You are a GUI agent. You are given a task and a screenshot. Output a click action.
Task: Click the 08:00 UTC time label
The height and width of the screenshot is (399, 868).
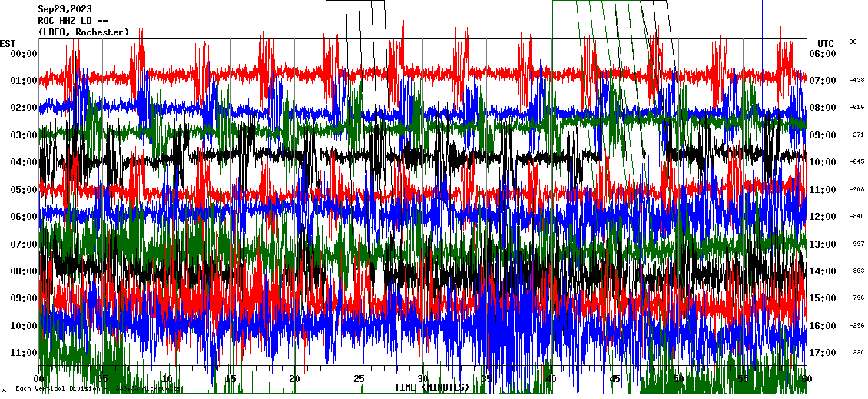coord(823,108)
